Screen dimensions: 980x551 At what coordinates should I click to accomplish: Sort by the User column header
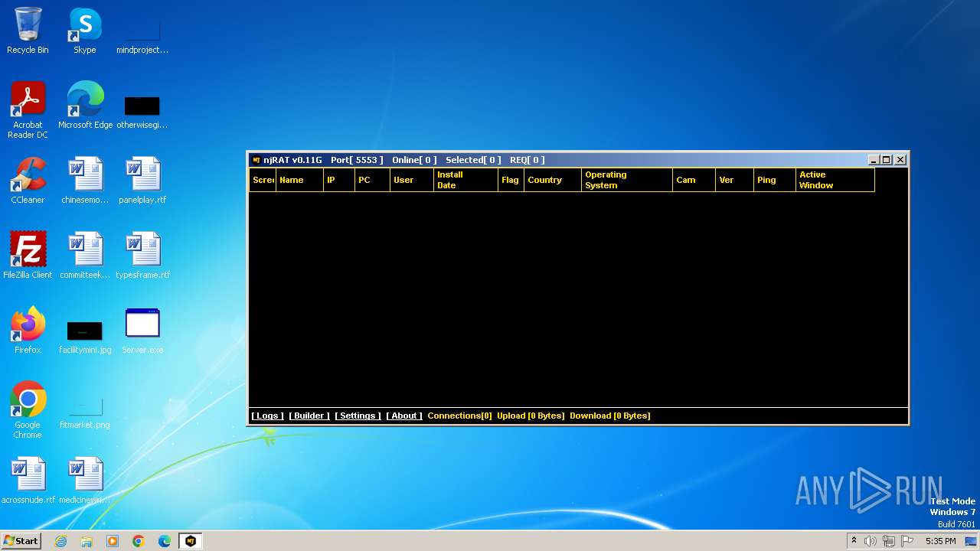click(x=412, y=180)
